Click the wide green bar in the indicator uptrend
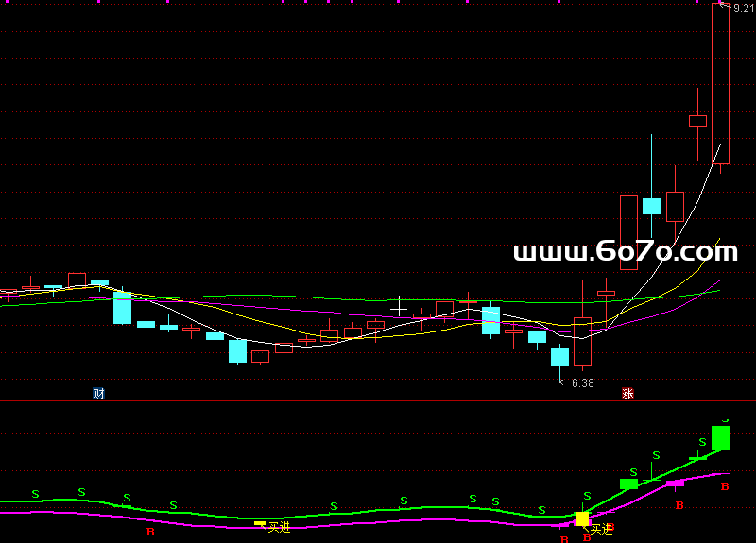 [628, 484]
